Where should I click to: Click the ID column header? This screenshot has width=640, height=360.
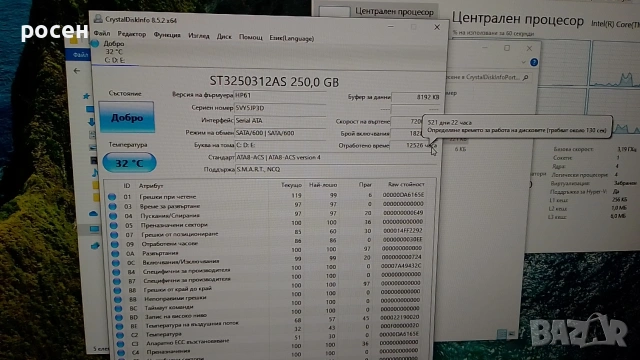click(x=127, y=186)
